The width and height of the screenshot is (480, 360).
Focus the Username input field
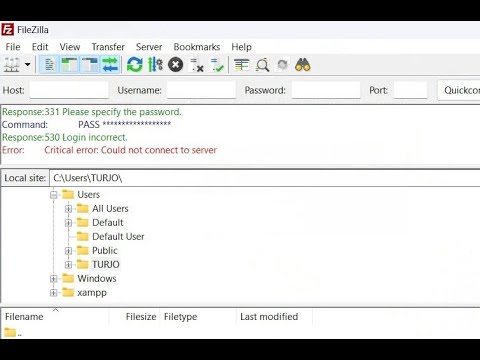[x=201, y=90]
